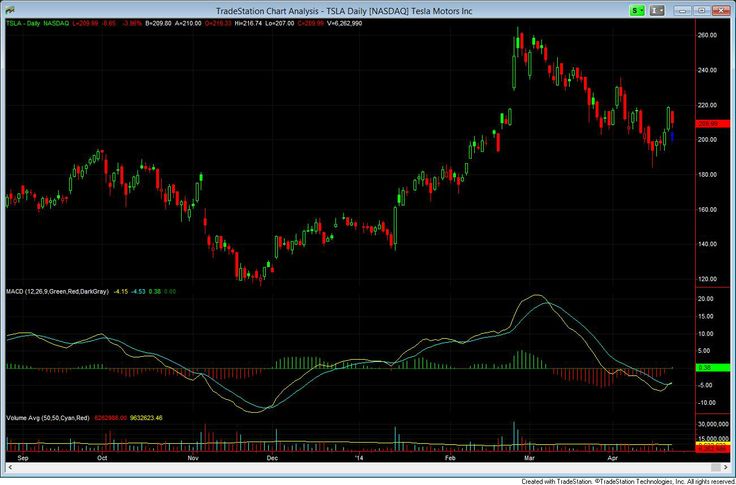Click the 'Nov' date axis label
The image size is (736, 485).
(193, 456)
